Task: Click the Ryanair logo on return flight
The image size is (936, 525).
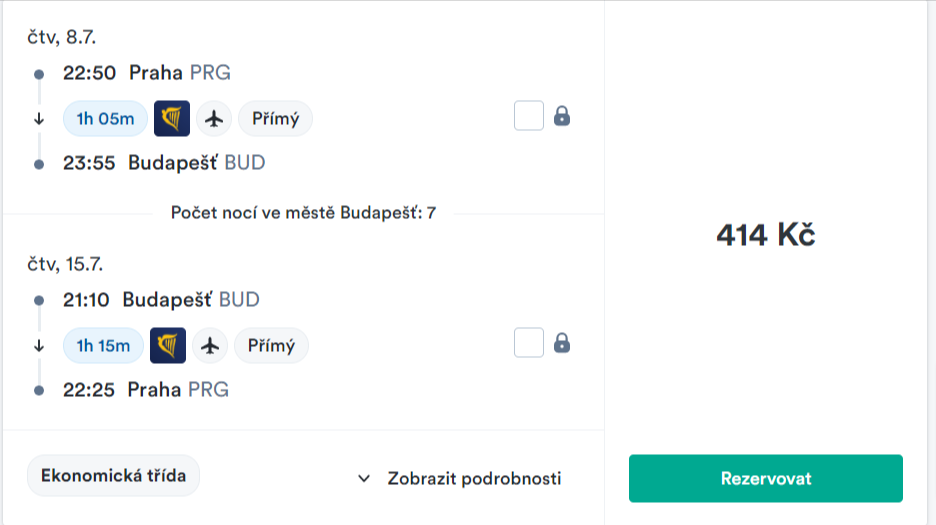Action: point(168,345)
